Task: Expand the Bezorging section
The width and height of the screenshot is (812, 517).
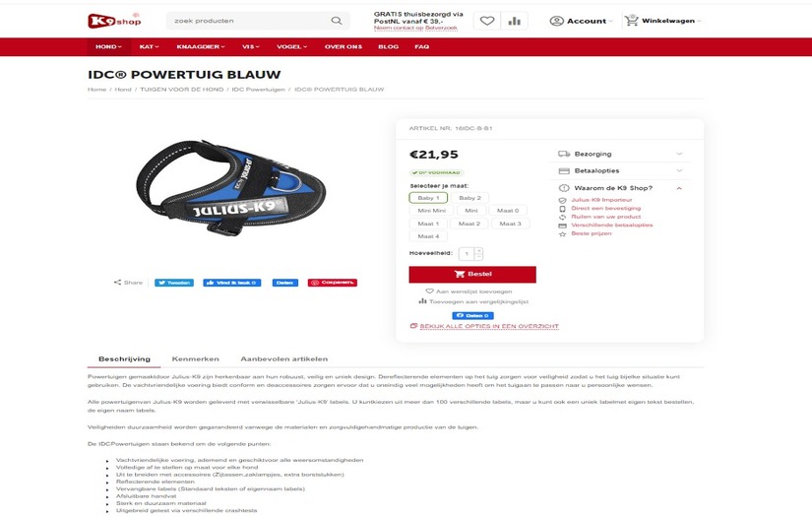Action: coord(620,154)
